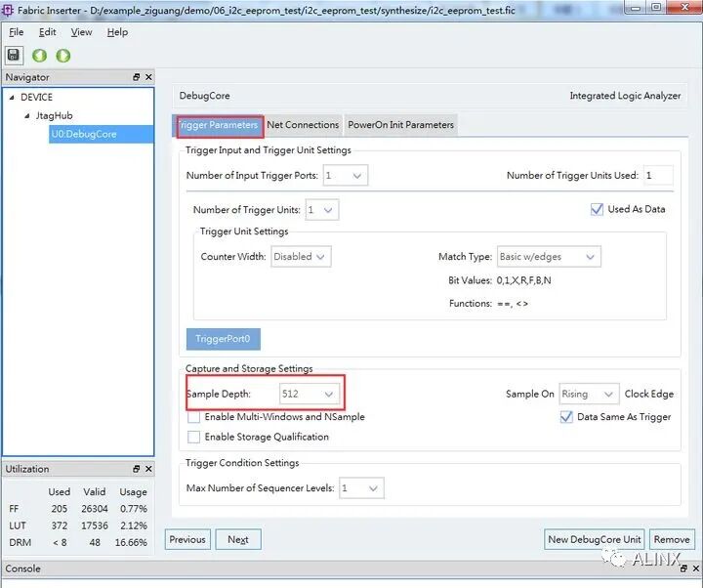The width and height of the screenshot is (703, 588).
Task: Enable Multi-Windows and NSample checkbox
Action: [193, 417]
